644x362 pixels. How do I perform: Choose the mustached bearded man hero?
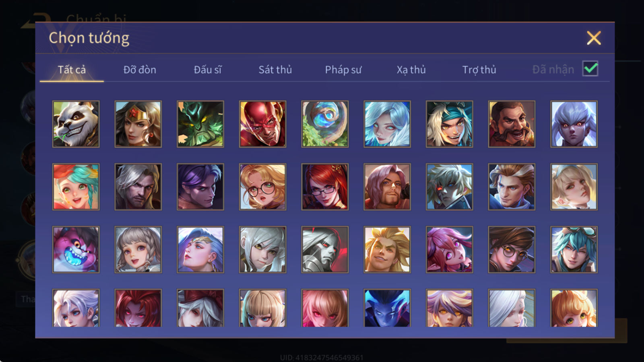pyautogui.click(x=512, y=124)
